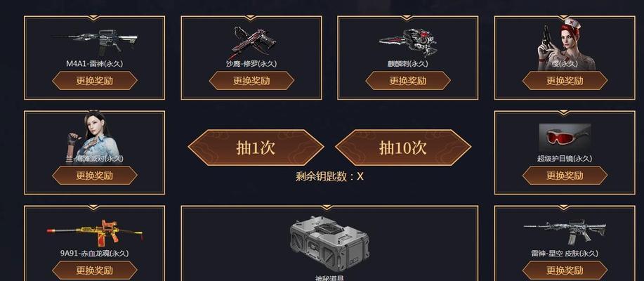Select the 樱 nurse character image

559,44
